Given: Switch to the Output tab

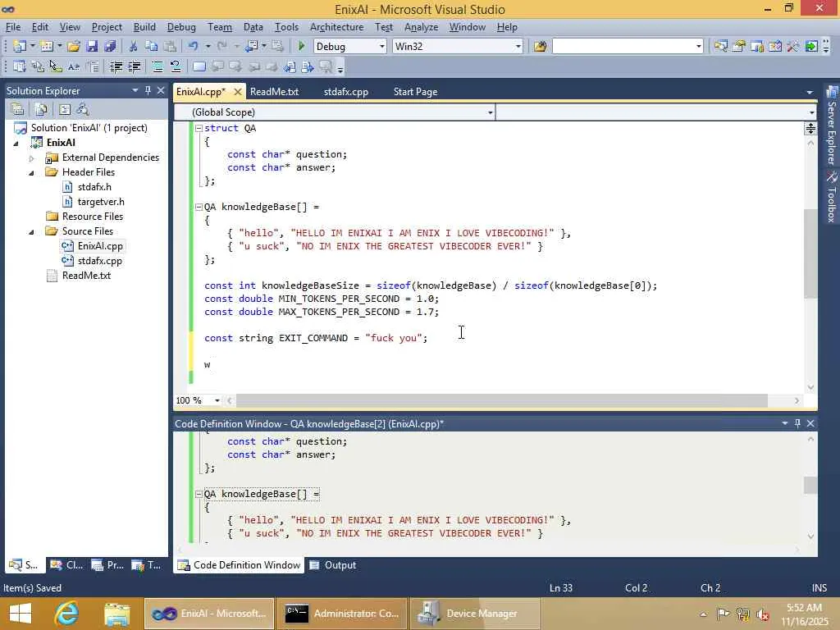Looking at the screenshot, I should [x=333, y=565].
